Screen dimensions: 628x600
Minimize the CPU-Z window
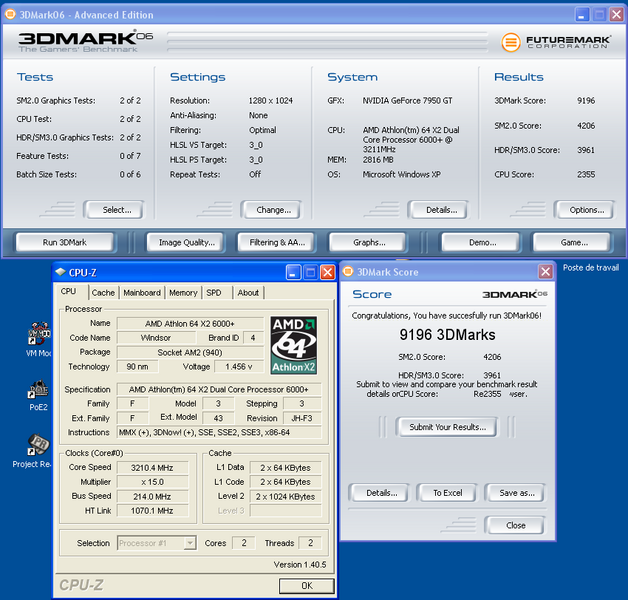(293, 272)
